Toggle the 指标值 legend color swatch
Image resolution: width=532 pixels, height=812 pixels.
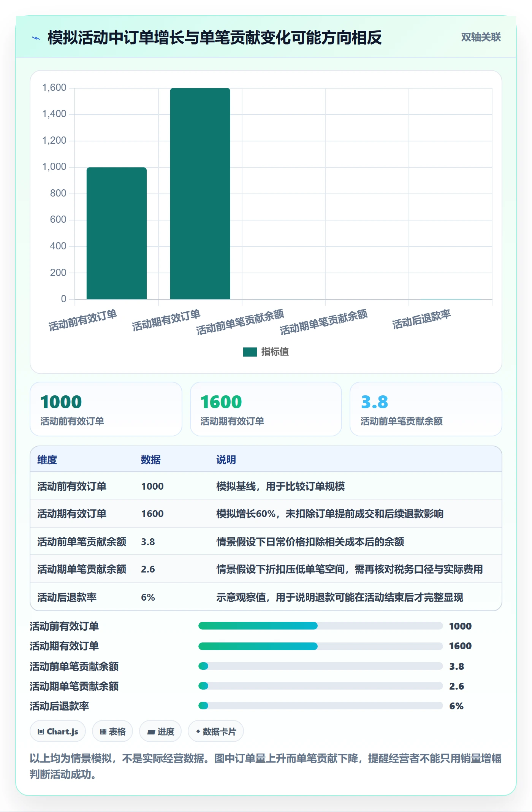(250, 352)
